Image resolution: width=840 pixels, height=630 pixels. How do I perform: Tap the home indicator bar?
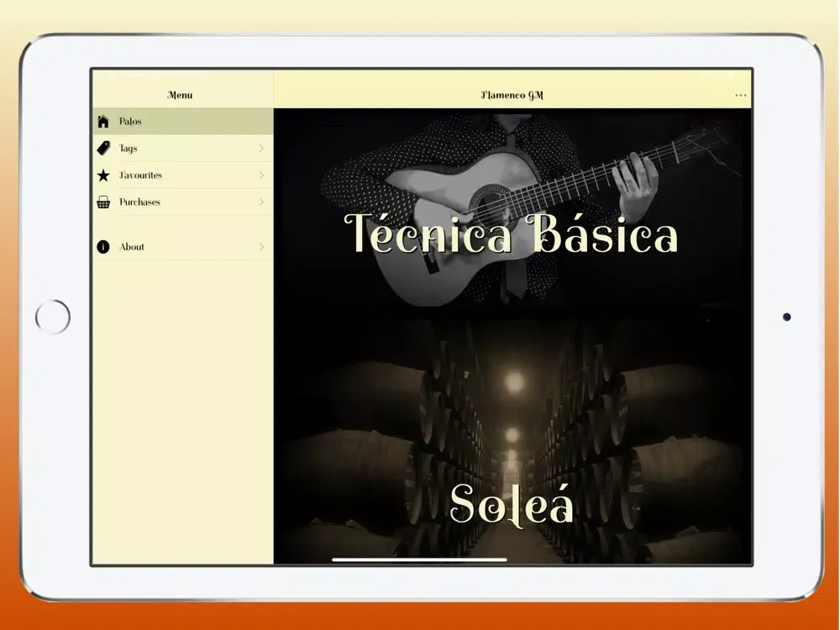[419, 559]
